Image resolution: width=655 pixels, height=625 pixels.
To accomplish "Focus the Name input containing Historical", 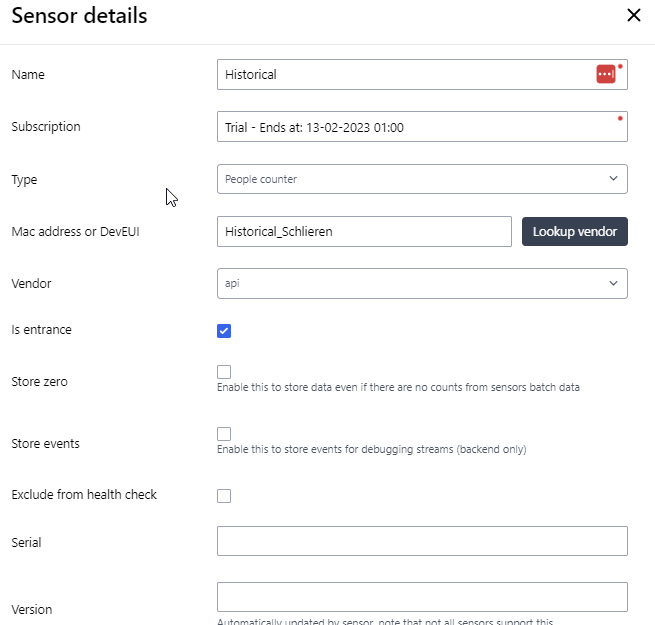I will click(422, 74).
